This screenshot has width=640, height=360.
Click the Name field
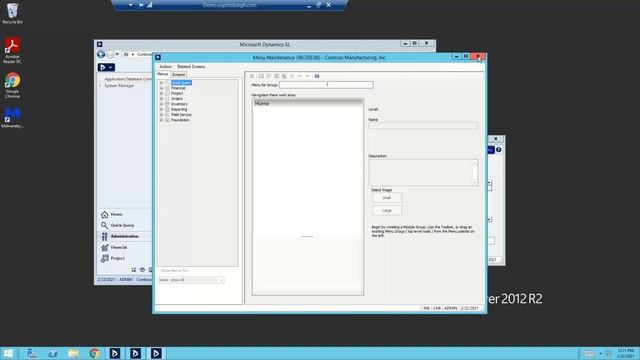click(x=423, y=125)
